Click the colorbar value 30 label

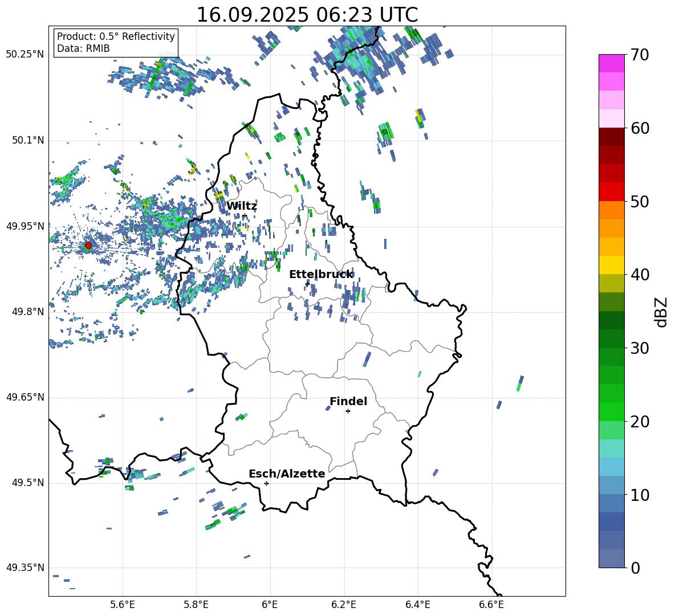pyautogui.click(x=639, y=348)
